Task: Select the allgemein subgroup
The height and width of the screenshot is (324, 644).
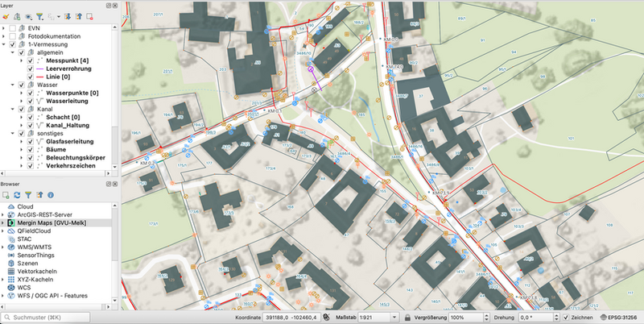Action: [50, 52]
